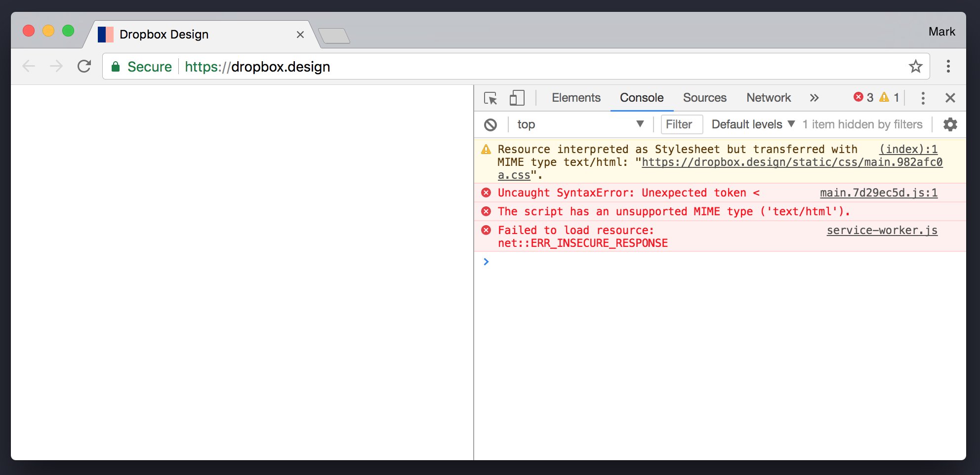
Task: Select the Console tab
Action: click(x=642, y=98)
